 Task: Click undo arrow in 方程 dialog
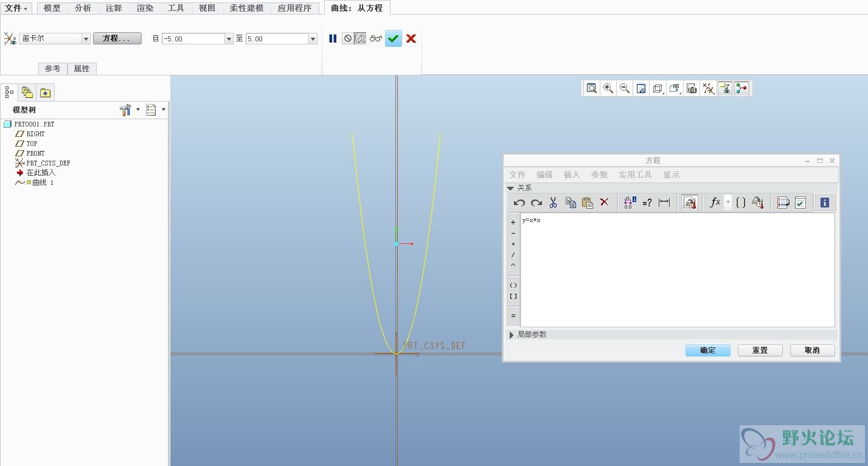point(519,203)
